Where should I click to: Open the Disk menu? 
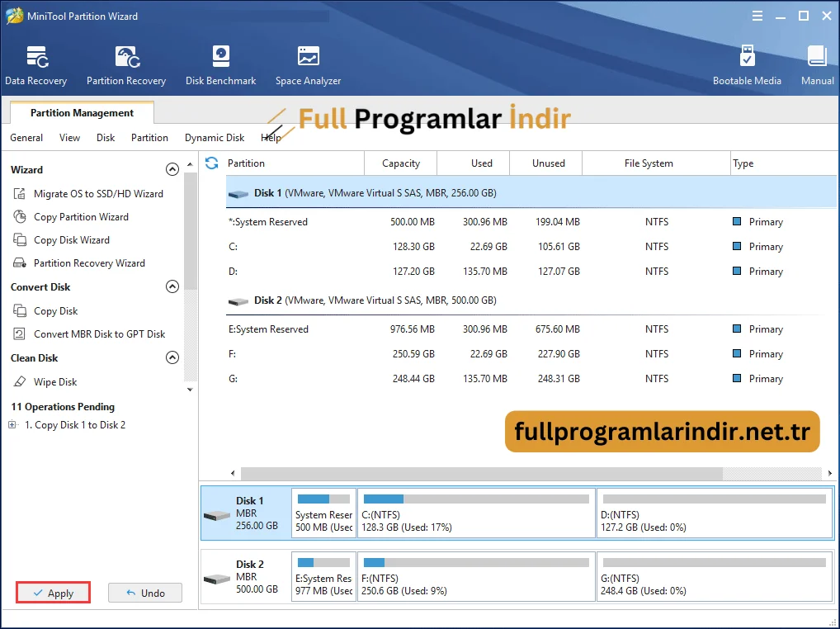tap(106, 138)
